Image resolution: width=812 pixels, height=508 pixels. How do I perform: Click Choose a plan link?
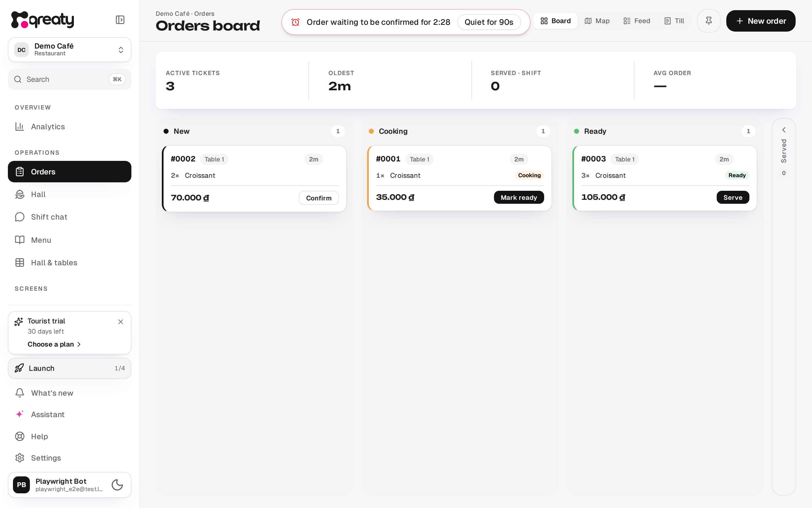[54, 344]
